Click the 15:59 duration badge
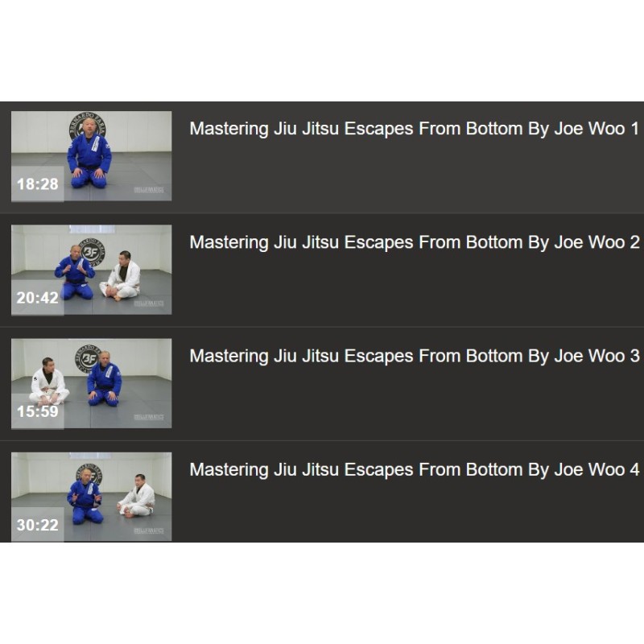This screenshot has height=644, width=644. point(37,411)
